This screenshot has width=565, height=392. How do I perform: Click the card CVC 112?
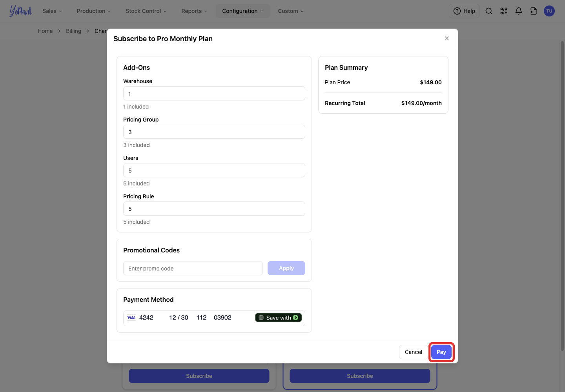[x=202, y=318]
